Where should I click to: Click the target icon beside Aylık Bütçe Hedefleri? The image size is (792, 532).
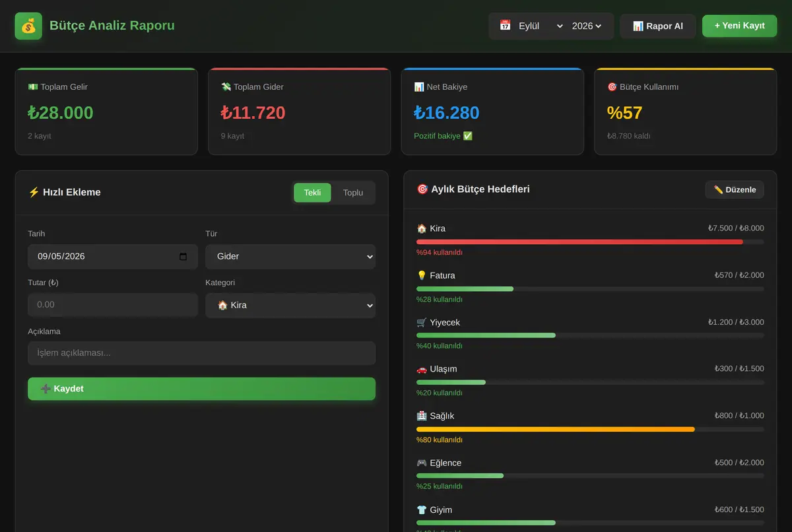pyautogui.click(x=422, y=189)
